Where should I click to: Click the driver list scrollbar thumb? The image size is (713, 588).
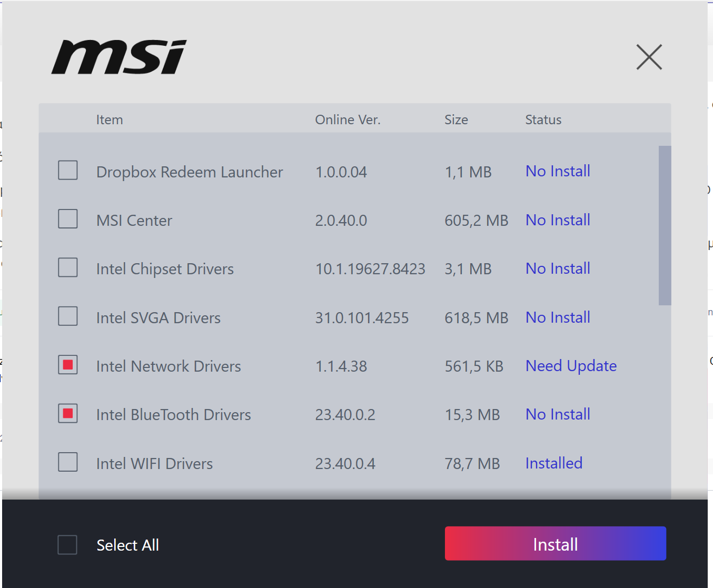(665, 225)
